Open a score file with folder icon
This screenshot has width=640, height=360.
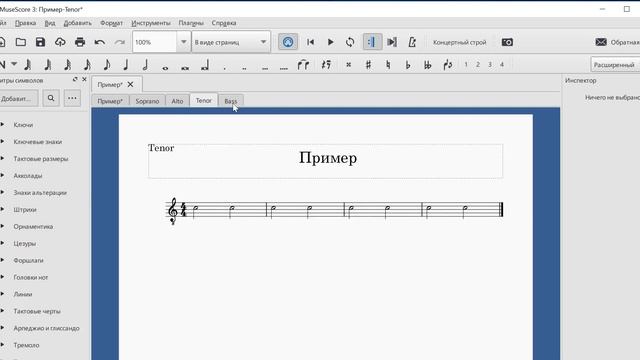(x=21, y=42)
